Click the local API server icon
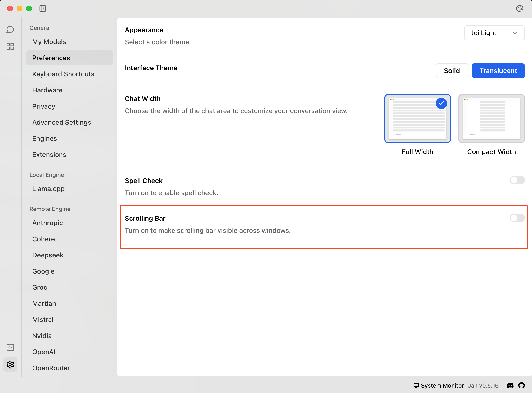The height and width of the screenshot is (393, 532). tap(10, 347)
